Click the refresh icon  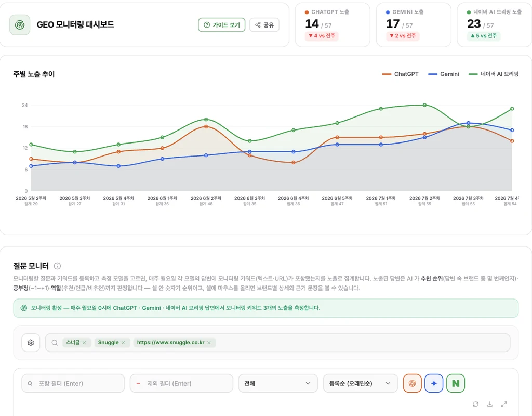476,404
